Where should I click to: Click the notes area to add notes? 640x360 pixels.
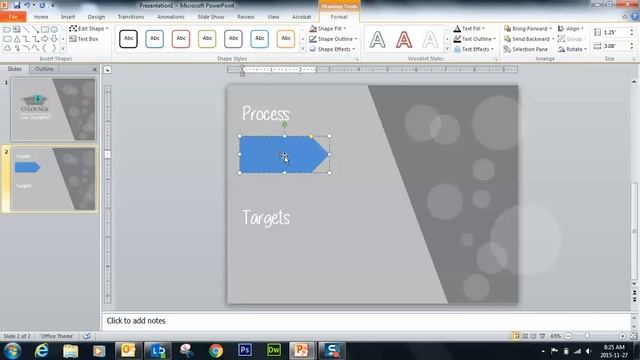point(366,321)
